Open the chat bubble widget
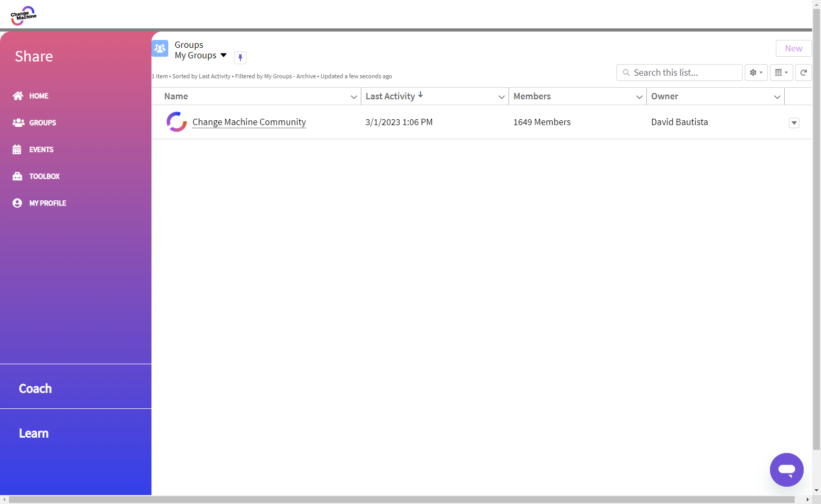821x504 pixels. (x=786, y=469)
